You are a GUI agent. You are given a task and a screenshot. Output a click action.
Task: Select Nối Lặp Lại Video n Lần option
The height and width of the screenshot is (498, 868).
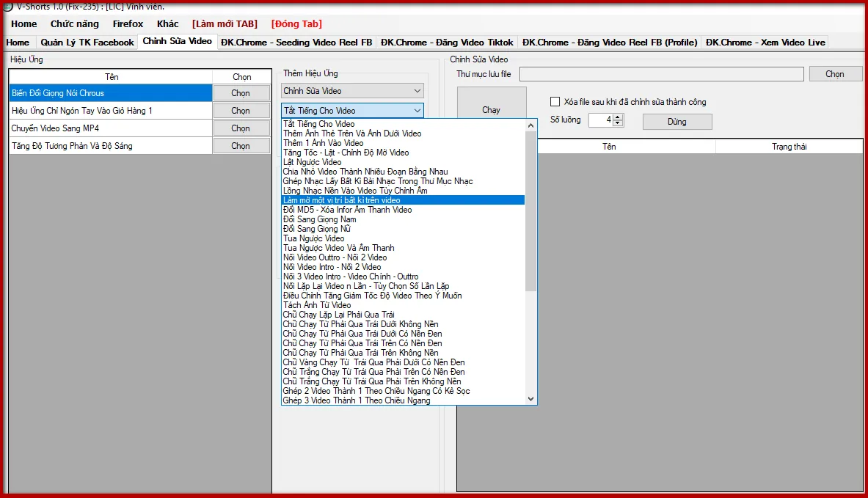[403, 286]
